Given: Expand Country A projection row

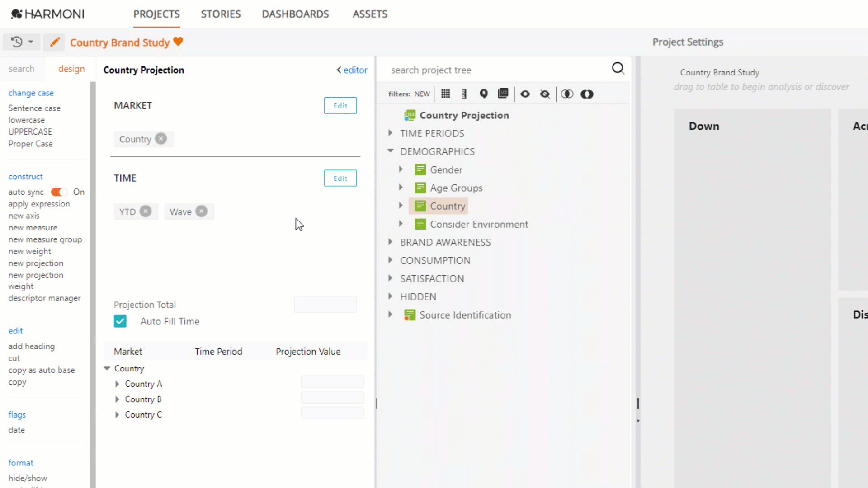Looking at the screenshot, I should click(117, 384).
